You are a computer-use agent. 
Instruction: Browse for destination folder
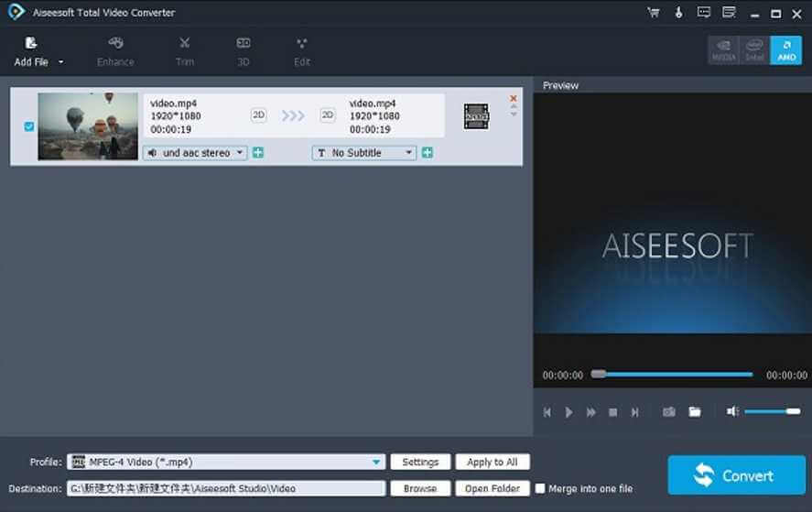(420, 489)
